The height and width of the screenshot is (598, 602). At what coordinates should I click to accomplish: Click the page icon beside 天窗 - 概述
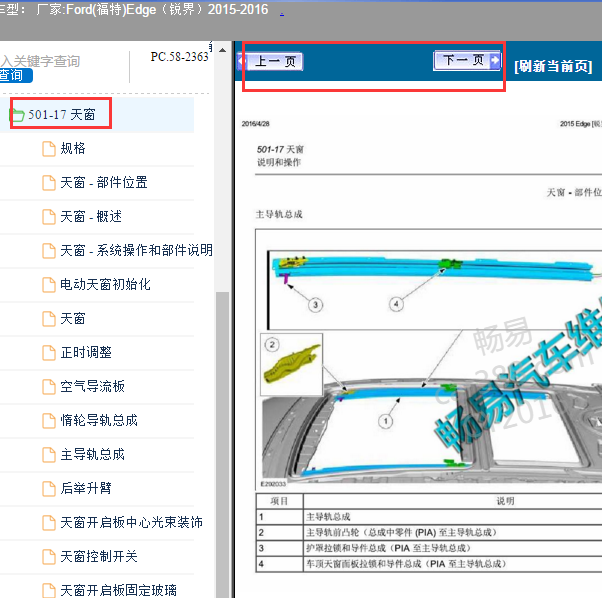(49, 217)
